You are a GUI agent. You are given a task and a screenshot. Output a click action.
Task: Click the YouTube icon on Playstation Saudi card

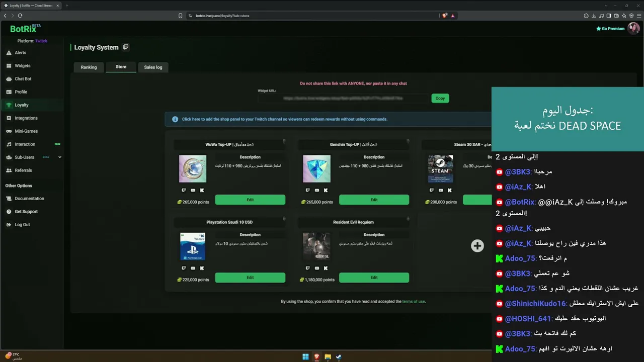(193, 268)
